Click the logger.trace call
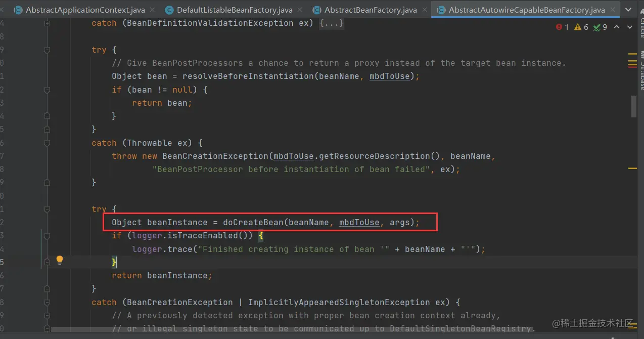Screen dimensions: 644x339 pyautogui.click(x=162, y=249)
